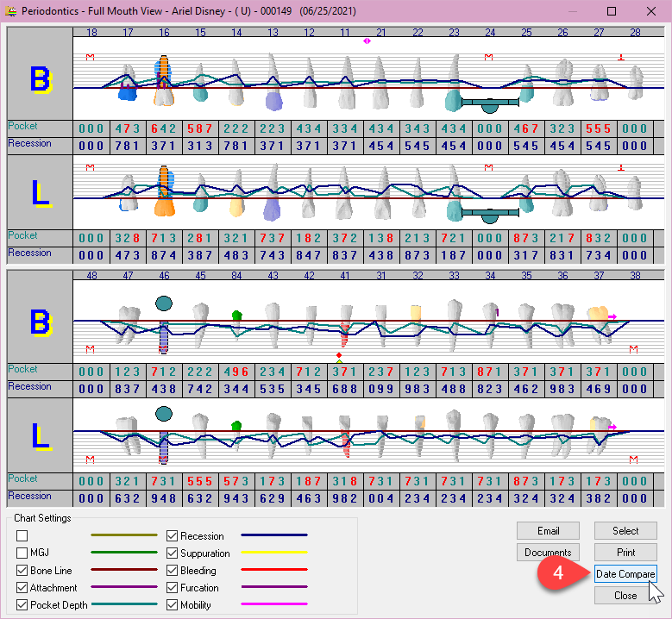Click the magenta midline arrows near tooth 21
The width and height of the screenshot is (672, 619).
point(367,41)
